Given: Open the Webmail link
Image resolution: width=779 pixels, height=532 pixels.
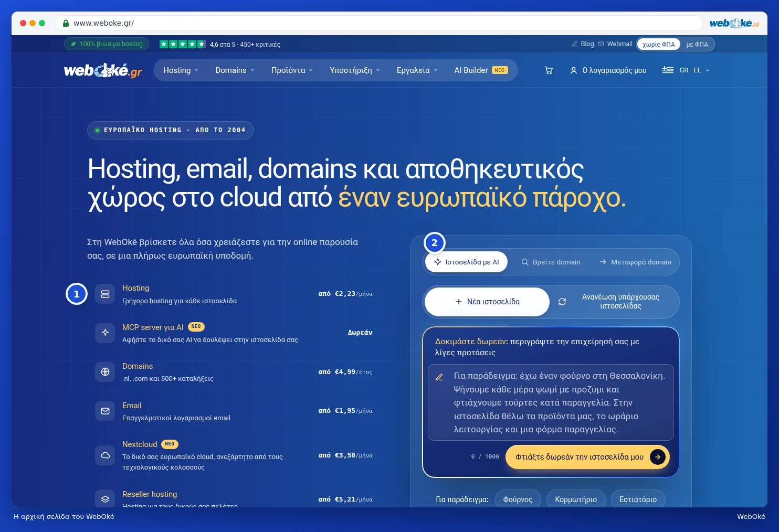Looking at the screenshot, I should coord(615,44).
